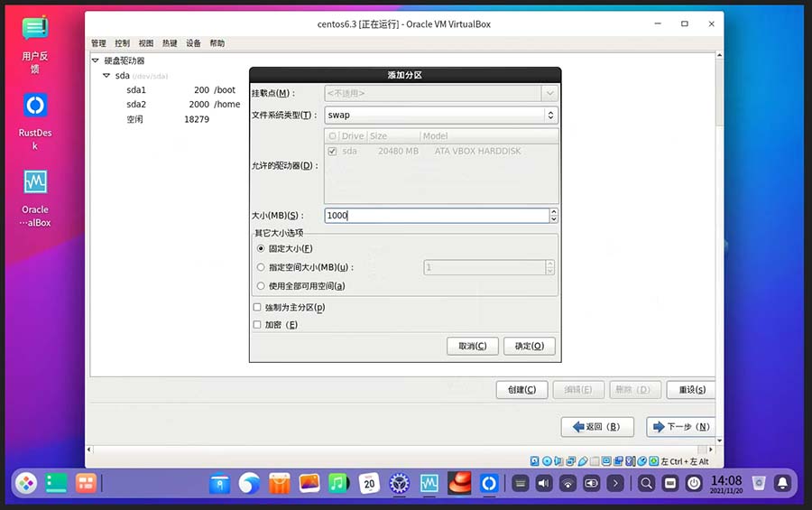The width and height of the screenshot is (812, 510).
Task: Select the 使用全部可用空间(a) radio button
Action: [261, 285]
